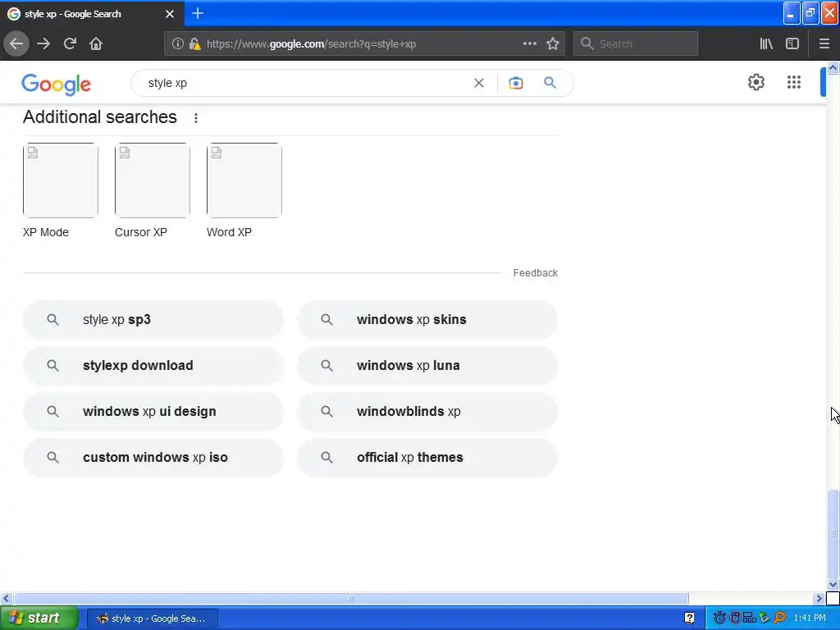Search for 'windows xp skins'
Image resolution: width=840 pixels, height=630 pixels.
pyautogui.click(x=427, y=320)
